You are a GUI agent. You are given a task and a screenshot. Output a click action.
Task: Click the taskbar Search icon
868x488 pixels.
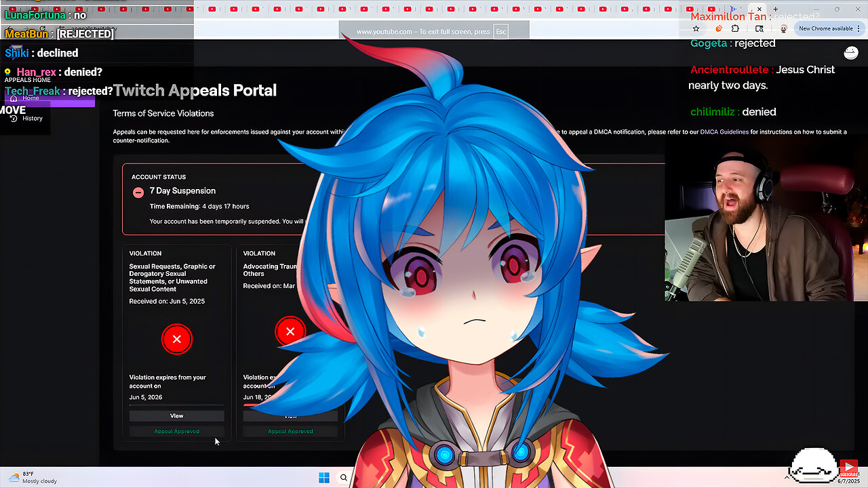(x=344, y=478)
